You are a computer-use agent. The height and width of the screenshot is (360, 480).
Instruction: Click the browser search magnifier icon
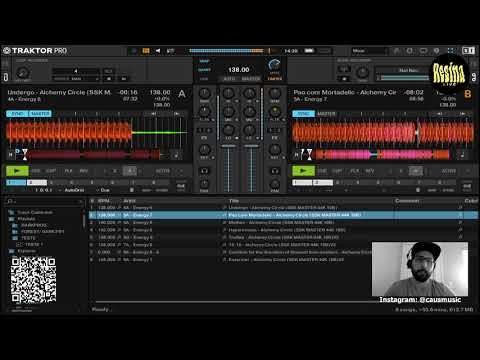tap(10, 201)
